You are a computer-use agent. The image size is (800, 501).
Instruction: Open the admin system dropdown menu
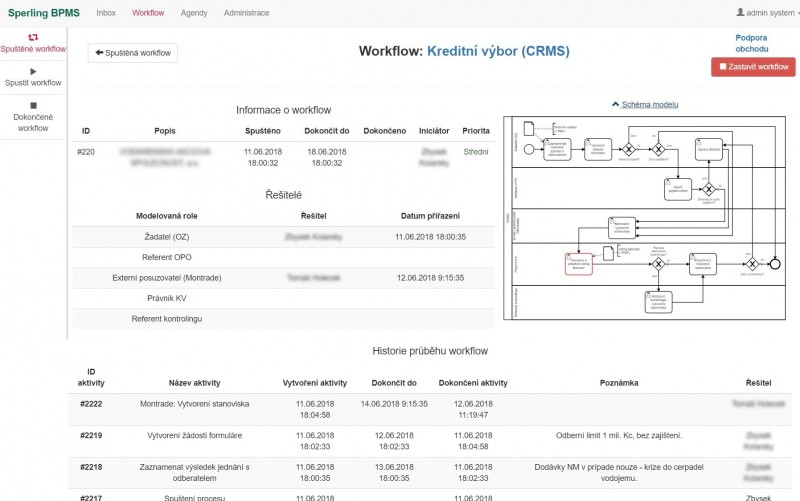coord(768,13)
